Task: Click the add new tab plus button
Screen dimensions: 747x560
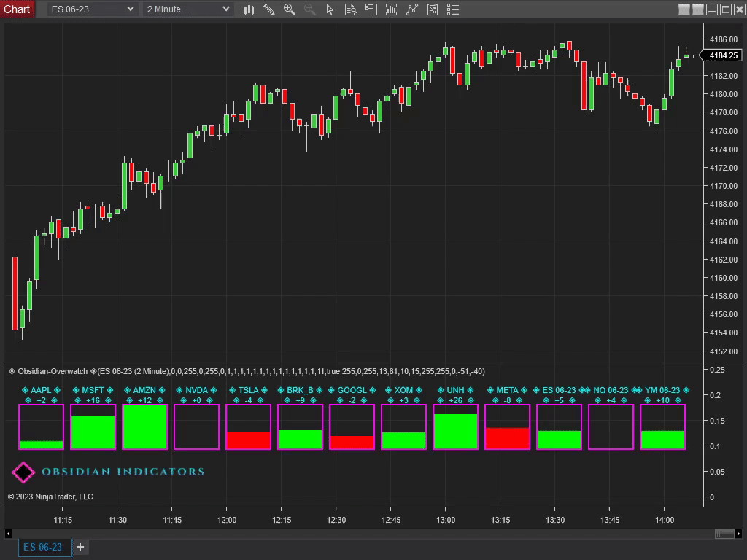Action: [x=80, y=547]
